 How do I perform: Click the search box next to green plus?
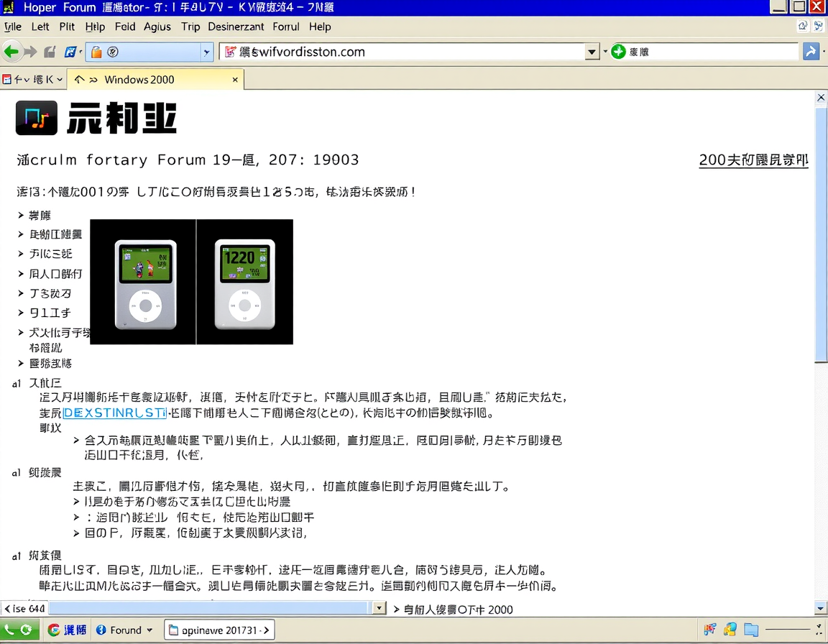[x=712, y=52]
